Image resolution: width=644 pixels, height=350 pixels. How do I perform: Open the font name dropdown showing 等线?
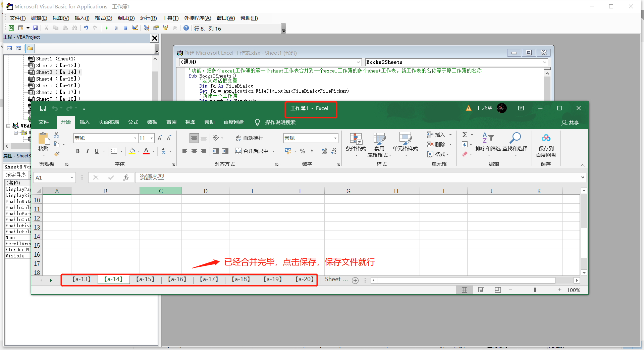(135, 138)
